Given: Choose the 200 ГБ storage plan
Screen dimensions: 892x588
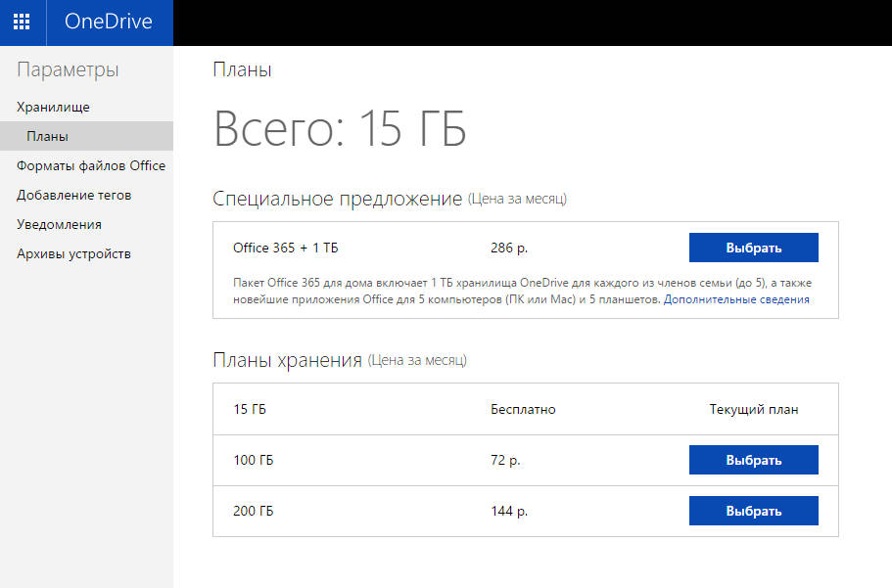Looking at the screenshot, I should pyautogui.click(x=754, y=511).
